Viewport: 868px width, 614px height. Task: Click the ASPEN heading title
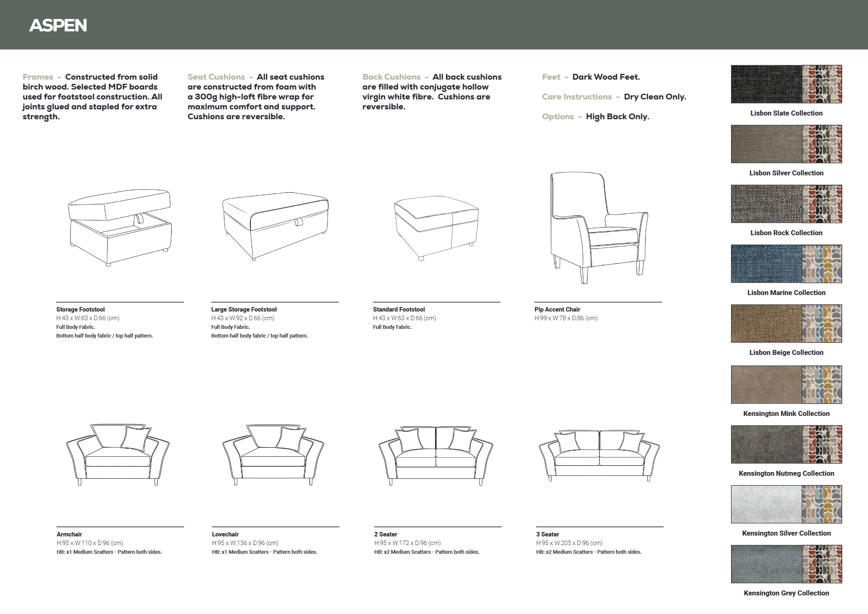pos(58,26)
